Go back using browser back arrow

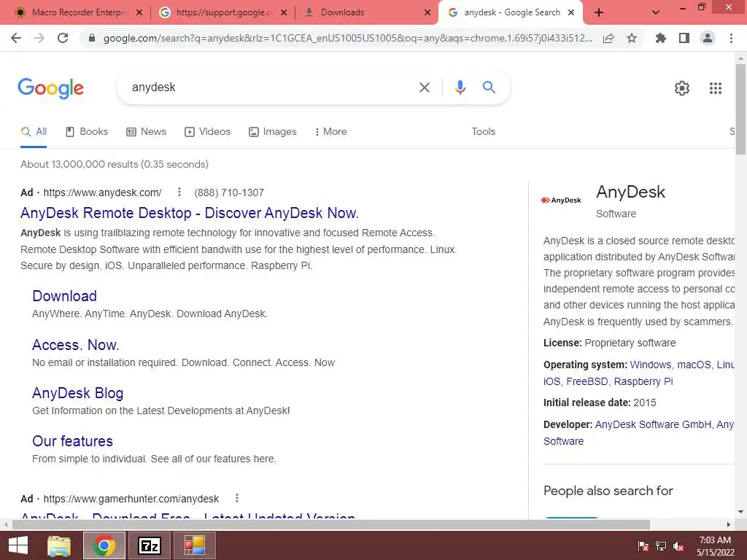point(16,38)
